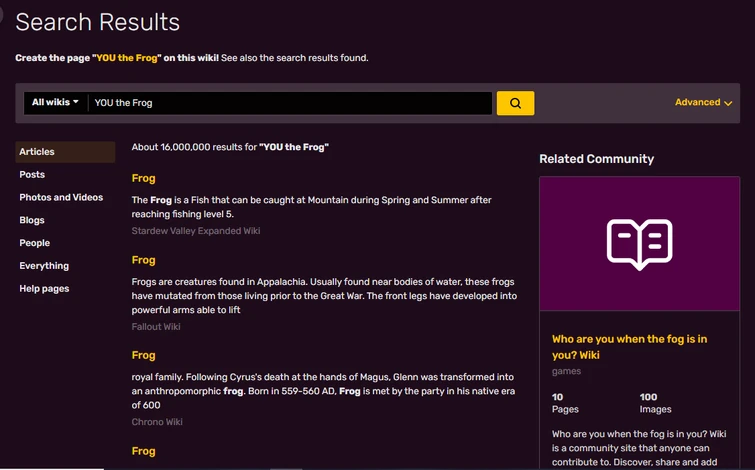This screenshot has width=755, height=470.
Task: Click inside the search text field
Action: click(x=290, y=103)
